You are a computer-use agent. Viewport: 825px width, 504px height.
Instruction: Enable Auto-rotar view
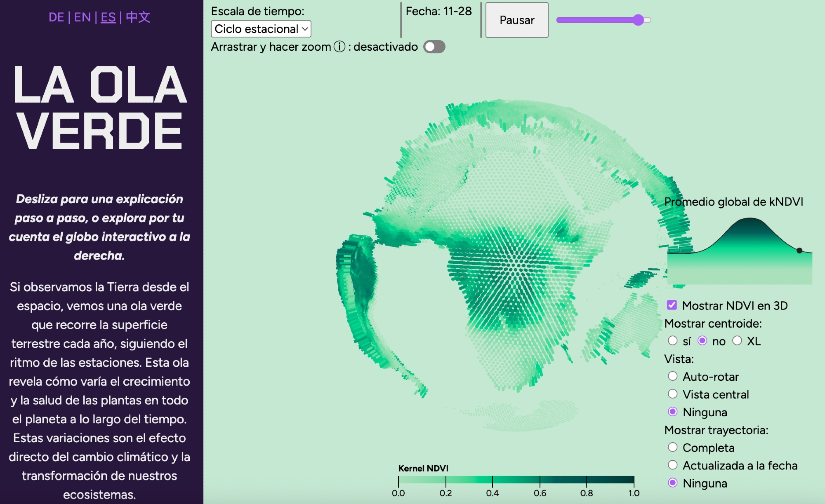tap(673, 376)
